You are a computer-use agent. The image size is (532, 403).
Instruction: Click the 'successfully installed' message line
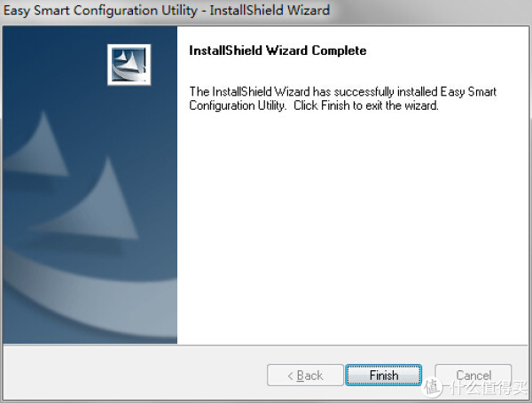pos(342,91)
